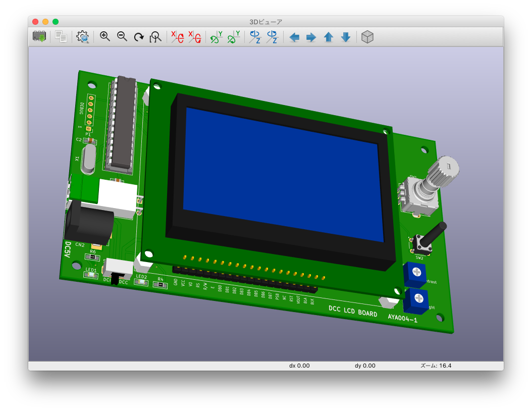Toggle orthographic projection cube icon
Viewport: 532px width, 411px height.
367,37
